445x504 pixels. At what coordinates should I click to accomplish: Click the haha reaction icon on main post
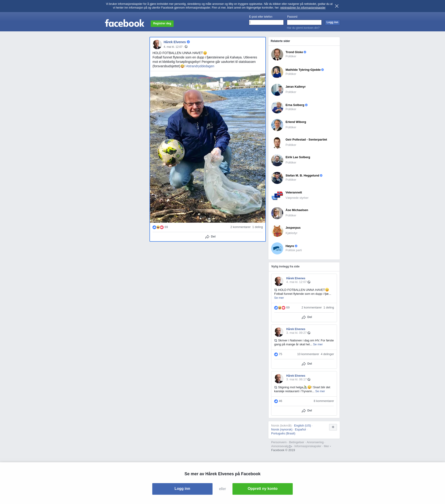pos(158,227)
